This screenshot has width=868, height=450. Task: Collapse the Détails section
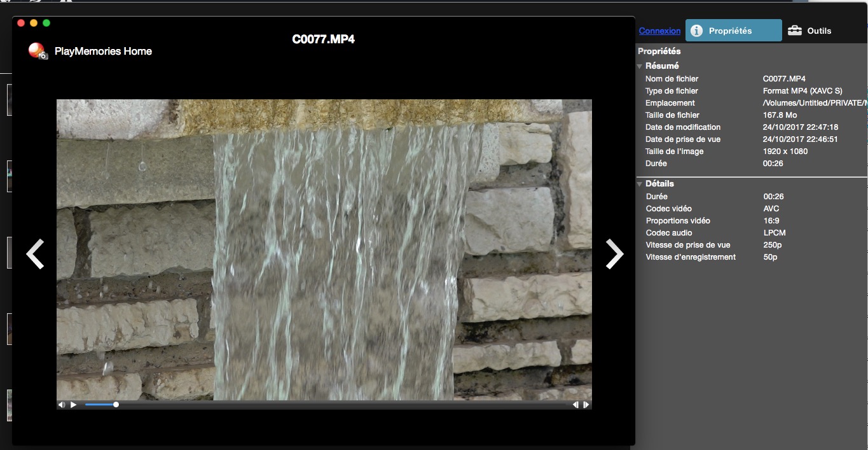[640, 184]
